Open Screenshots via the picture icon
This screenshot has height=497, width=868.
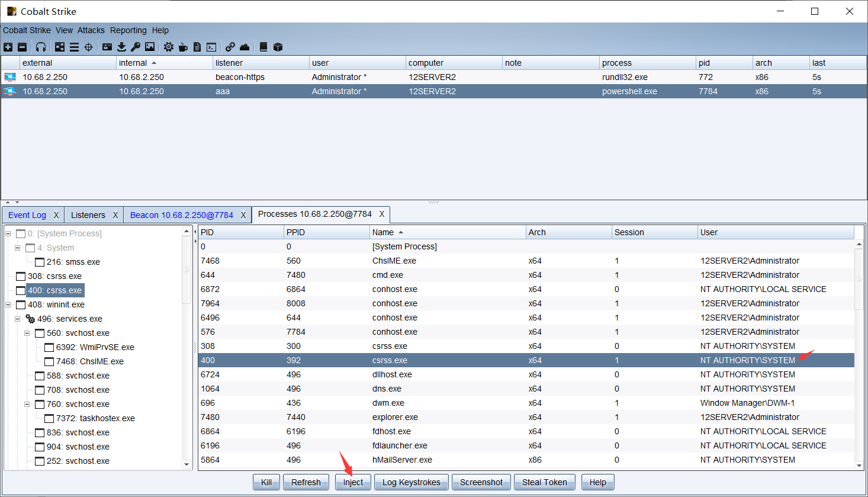[x=150, y=47]
